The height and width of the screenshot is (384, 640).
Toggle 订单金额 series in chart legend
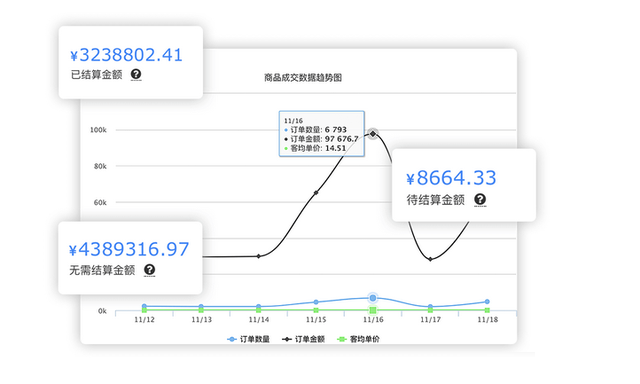click(303, 339)
